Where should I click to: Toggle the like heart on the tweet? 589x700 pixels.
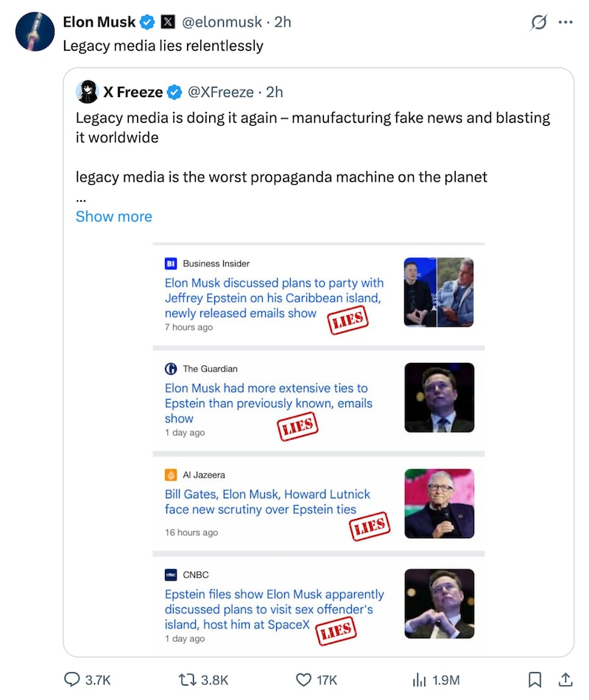point(303,680)
